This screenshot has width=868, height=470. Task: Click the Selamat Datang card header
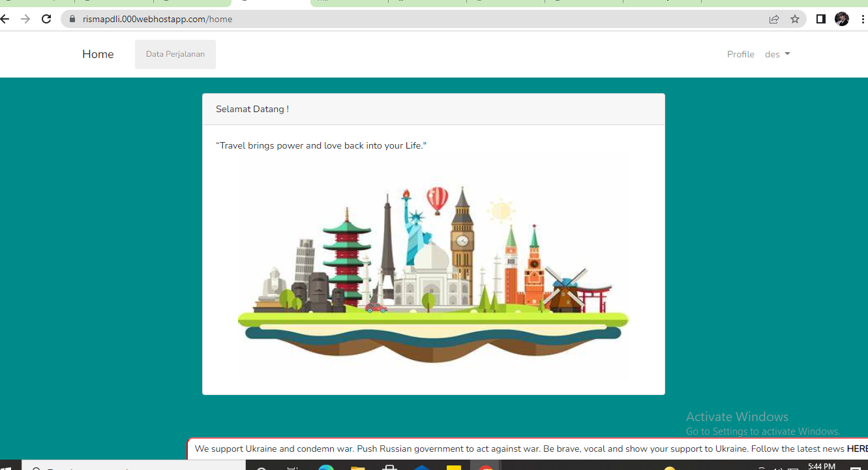pyautogui.click(x=433, y=109)
